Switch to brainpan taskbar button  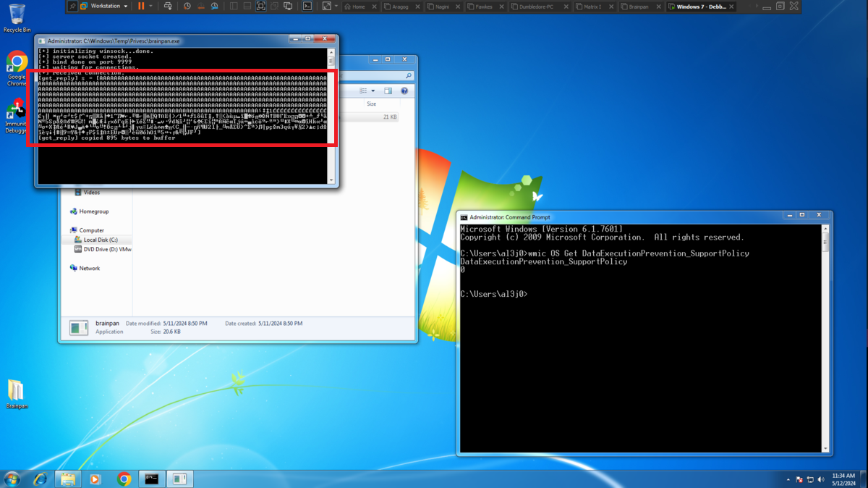[180, 479]
